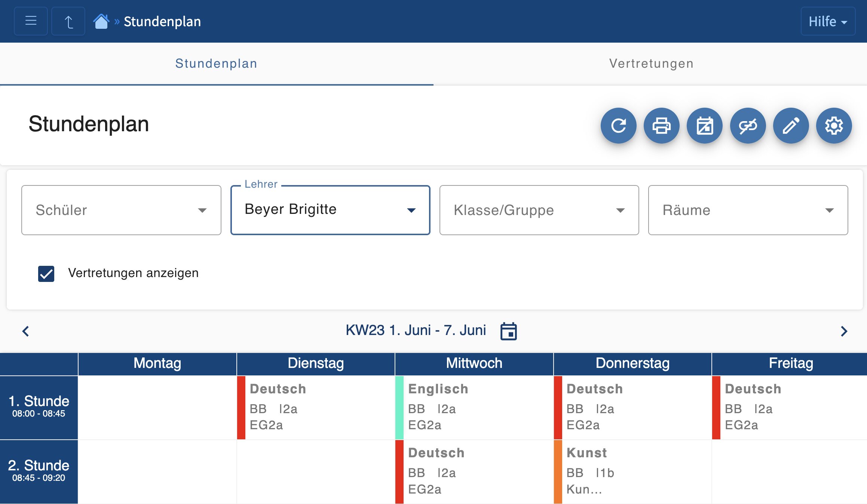Open the Räume dropdown
The image size is (867, 504).
pos(748,210)
